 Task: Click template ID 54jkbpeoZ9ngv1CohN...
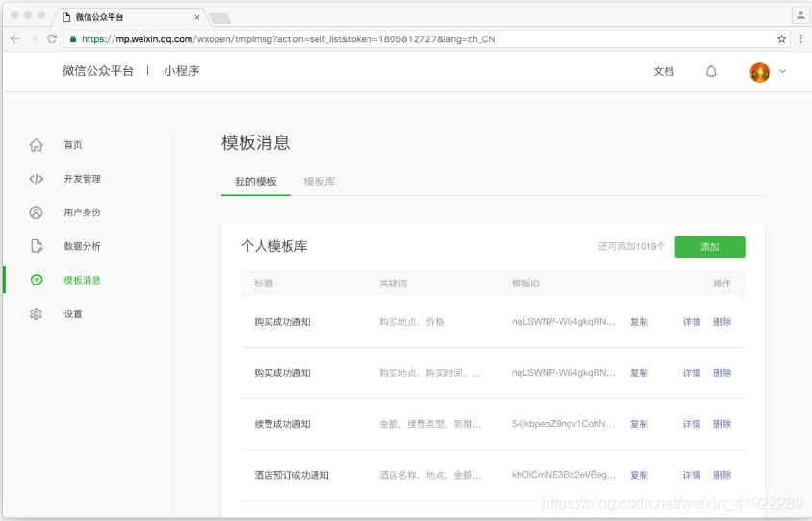pos(564,424)
